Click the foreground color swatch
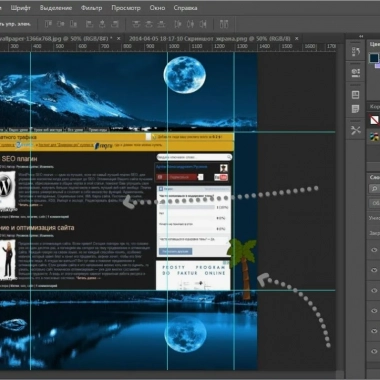 click(x=374, y=58)
